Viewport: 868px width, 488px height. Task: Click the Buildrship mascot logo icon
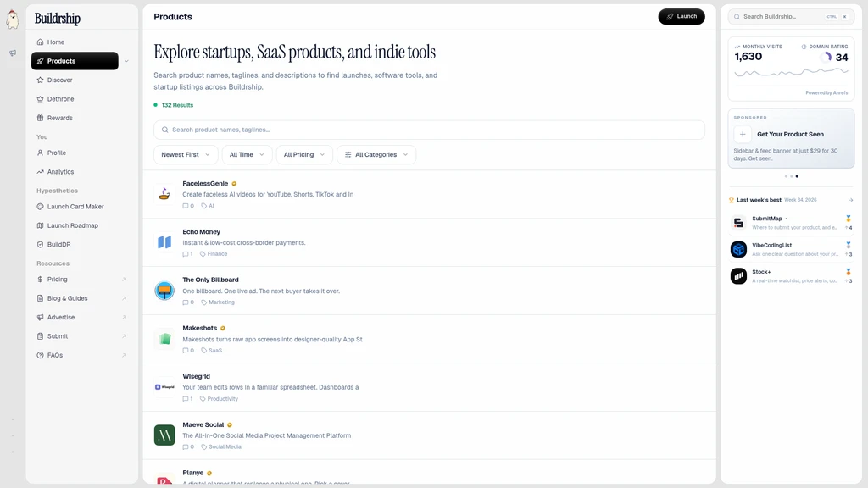click(12, 19)
